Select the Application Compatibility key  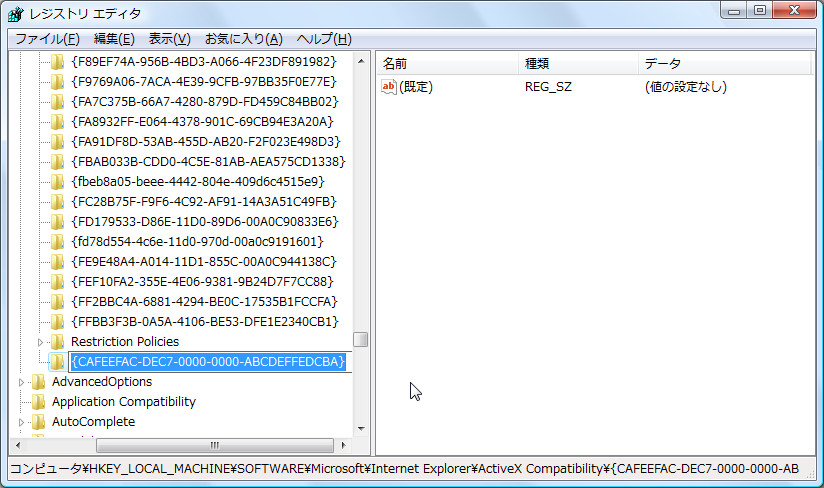[124, 402]
